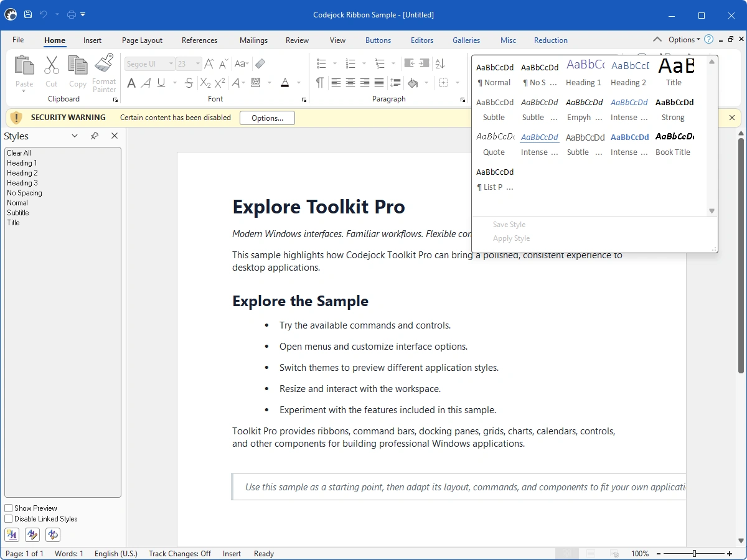Open line spacing options
This screenshot has width=747, height=560.
[395, 83]
